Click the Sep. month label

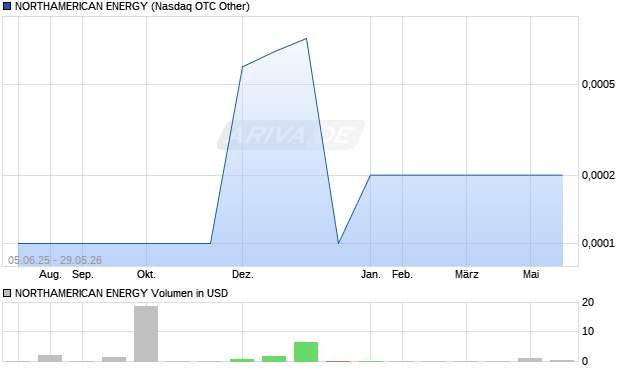click(x=83, y=274)
